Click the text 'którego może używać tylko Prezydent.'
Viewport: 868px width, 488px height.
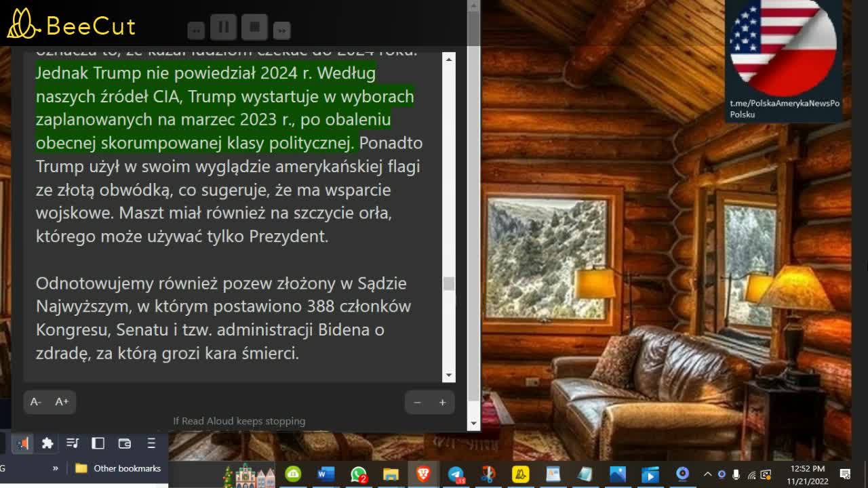click(x=182, y=237)
